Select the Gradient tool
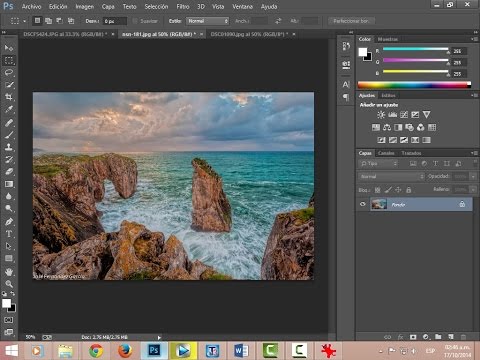 coord(9,184)
